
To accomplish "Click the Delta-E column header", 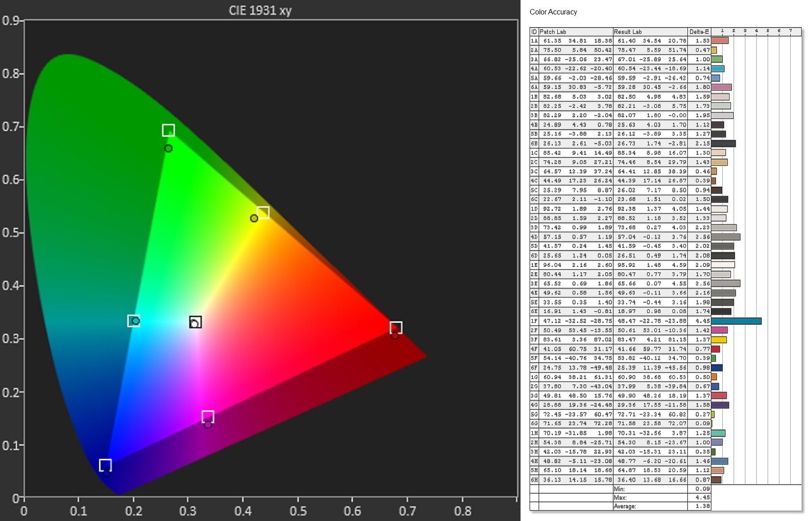I will click(699, 32).
